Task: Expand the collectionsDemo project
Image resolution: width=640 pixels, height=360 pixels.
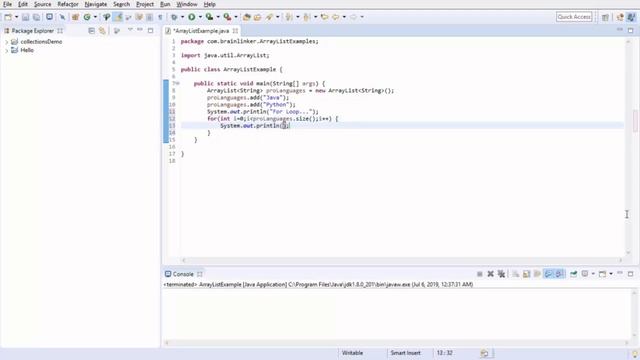Action: click(x=7, y=42)
